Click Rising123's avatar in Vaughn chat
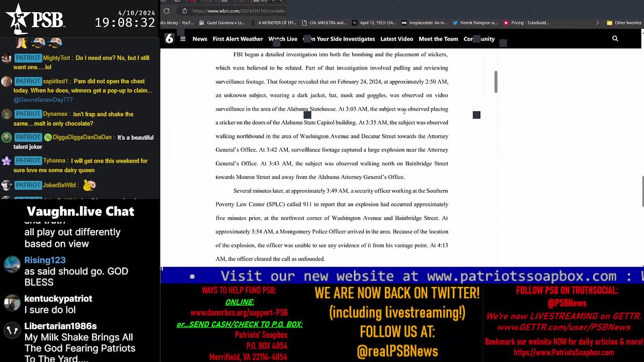The width and height of the screenshot is (644, 362). coord(12,264)
